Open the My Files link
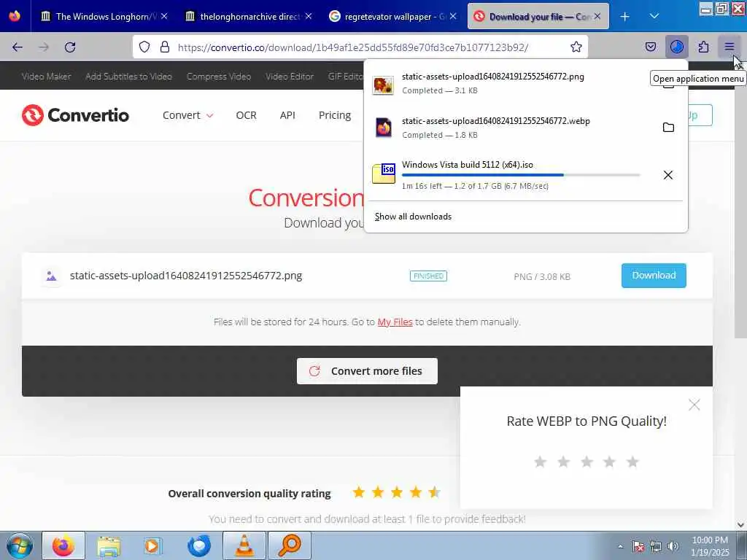The image size is (747, 560). pyautogui.click(x=395, y=322)
